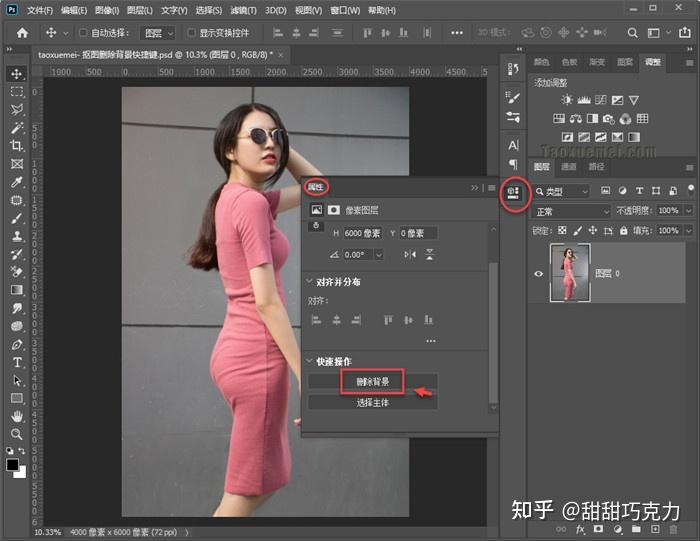Select the Clone Stamp tool
Viewport: 700px width, 541px height.
[x=17, y=236]
